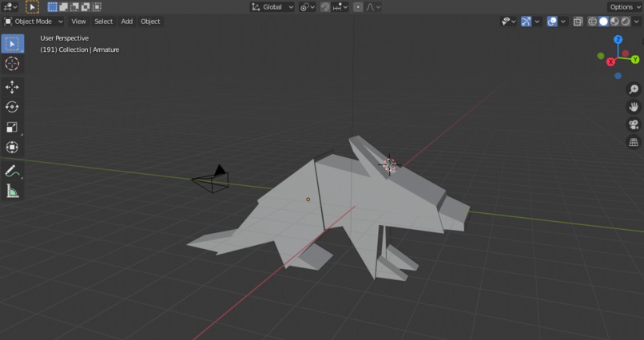Open the Add menu
Image resolution: width=644 pixels, height=340 pixels.
(x=127, y=22)
